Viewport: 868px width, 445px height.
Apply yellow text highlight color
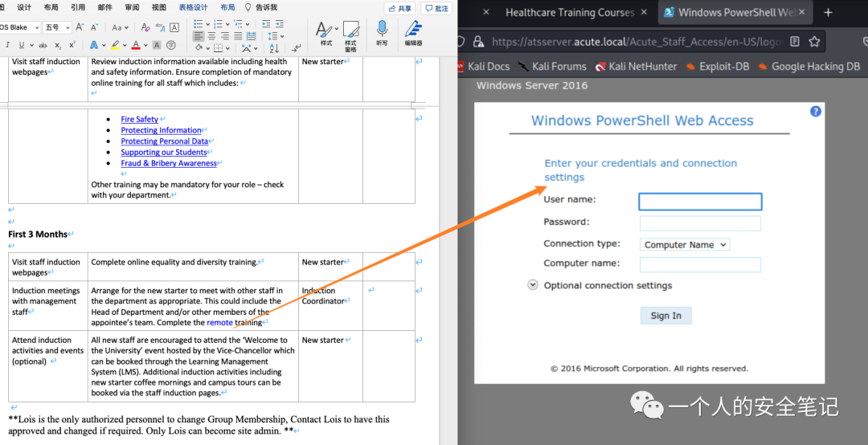click(115, 45)
